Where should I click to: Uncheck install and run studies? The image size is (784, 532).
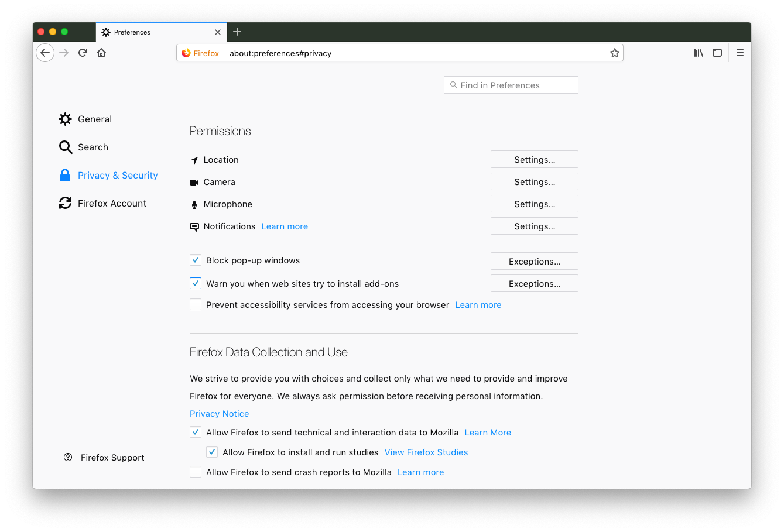212,452
